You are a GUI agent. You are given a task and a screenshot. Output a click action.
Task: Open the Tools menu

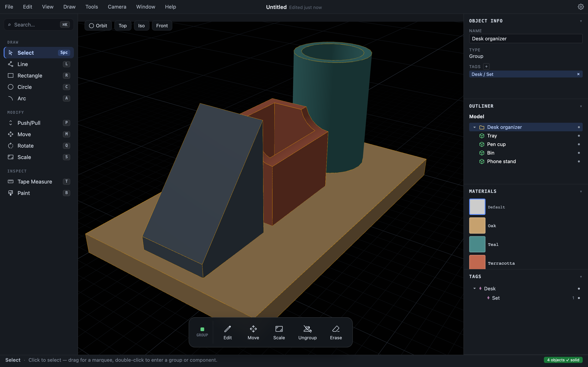point(92,7)
